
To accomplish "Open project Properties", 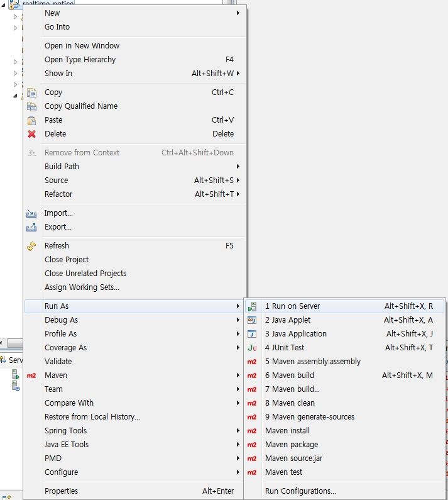I will coord(62,491).
